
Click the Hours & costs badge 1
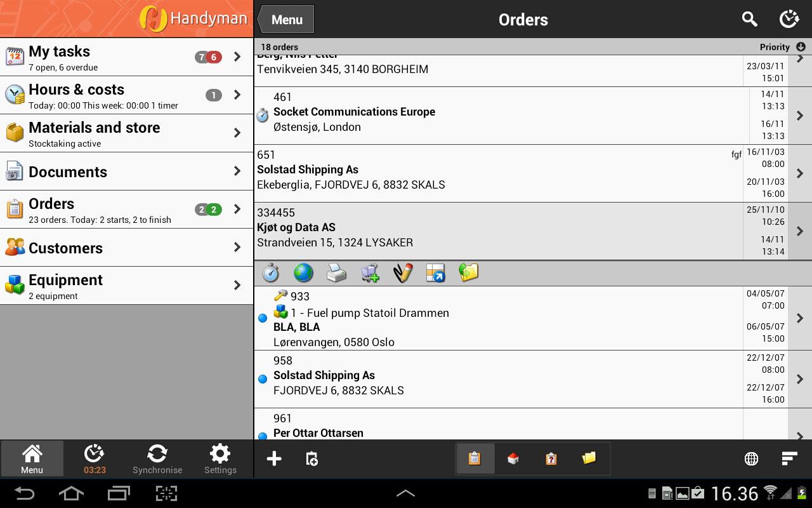point(214,95)
